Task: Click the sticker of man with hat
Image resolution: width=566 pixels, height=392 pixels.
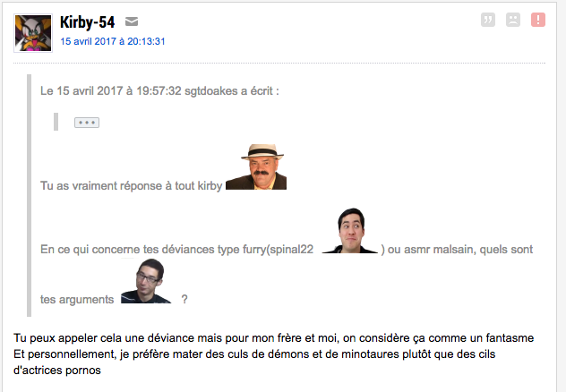Action: [x=256, y=166]
